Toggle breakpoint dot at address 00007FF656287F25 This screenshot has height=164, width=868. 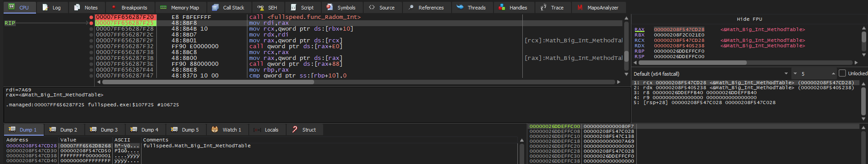91,23
